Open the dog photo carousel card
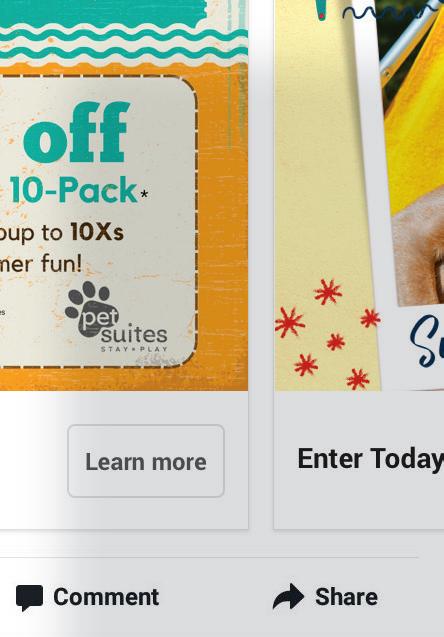Viewport: 444px width, 637px height. click(359, 195)
